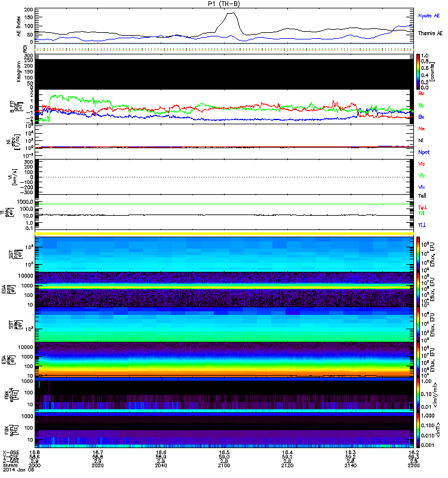Image resolution: width=448 pixels, height=478 pixels.
Task: Click the "16.5" X-GSE position value
Action: (x=224, y=452)
